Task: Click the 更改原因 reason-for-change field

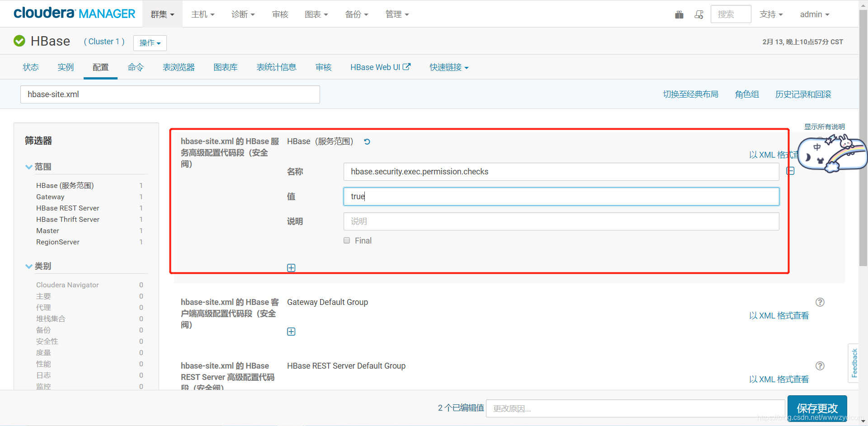Action: pos(635,408)
